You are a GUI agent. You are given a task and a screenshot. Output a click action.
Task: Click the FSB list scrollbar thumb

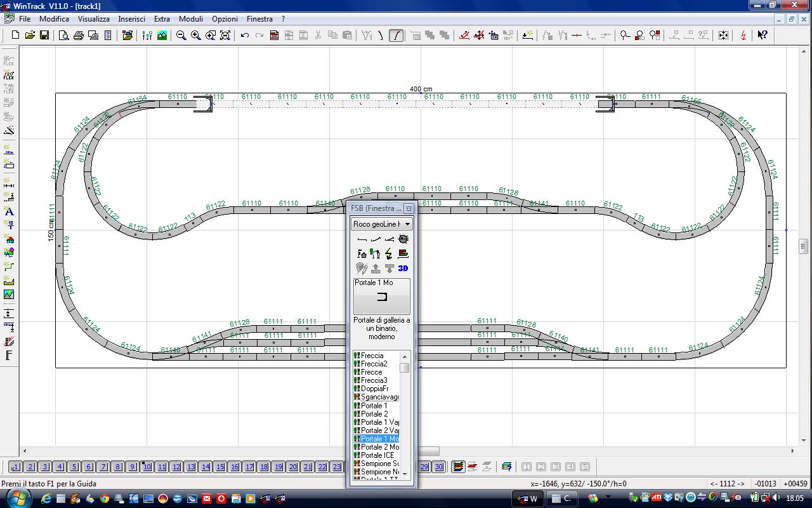pyautogui.click(x=405, y=368)
